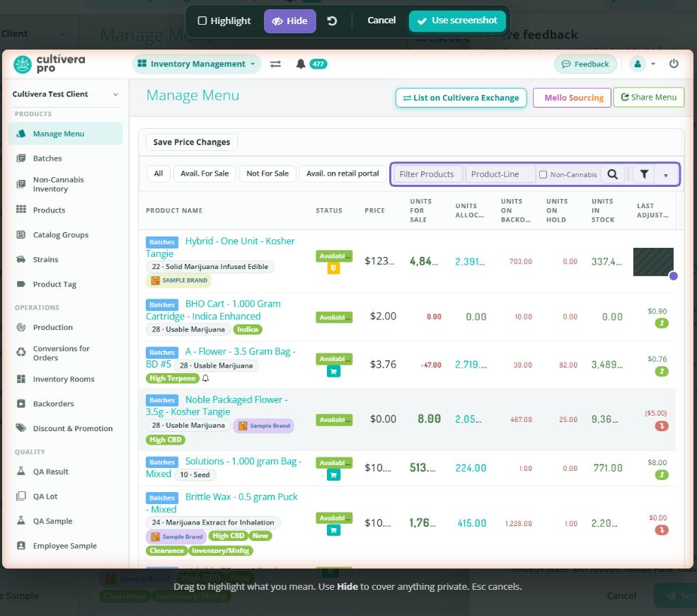Click the Product Tag icon in sidebar
Image resolution: width=697 pixels, height=616 pixels.
coord(21,284)
